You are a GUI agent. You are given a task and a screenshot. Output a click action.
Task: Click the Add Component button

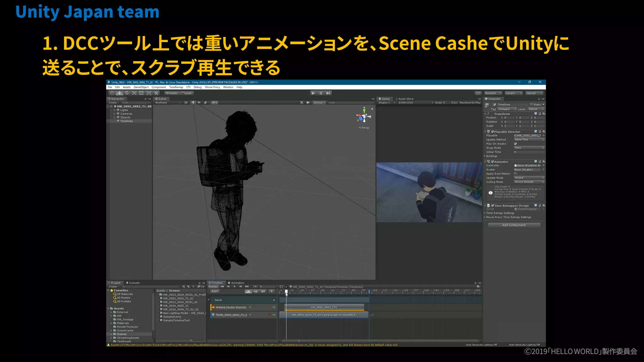pos(514,225)
